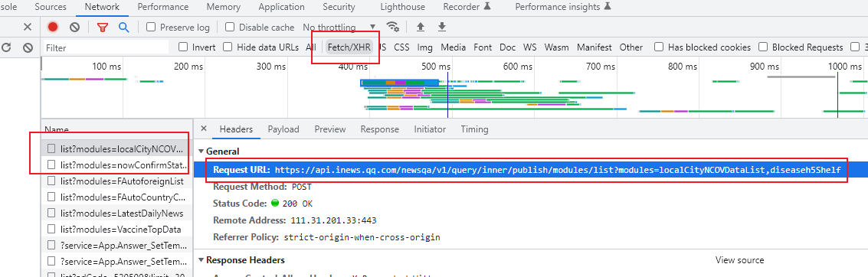Import HAR file upload arrow
Screen dimensions: 868x277
420,27
